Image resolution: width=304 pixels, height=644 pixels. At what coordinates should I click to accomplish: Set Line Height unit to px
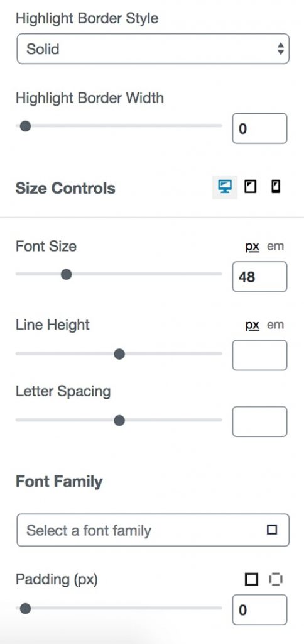pyautogui.click(x=252, y=325)
